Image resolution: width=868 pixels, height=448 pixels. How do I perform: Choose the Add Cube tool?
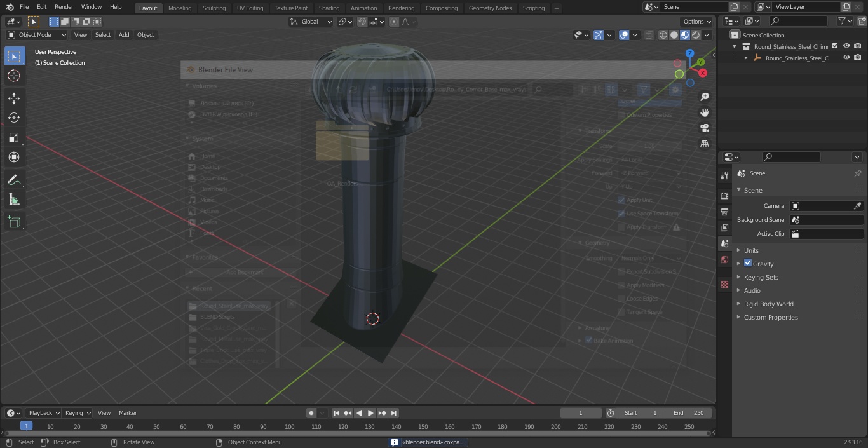(14, 222)
